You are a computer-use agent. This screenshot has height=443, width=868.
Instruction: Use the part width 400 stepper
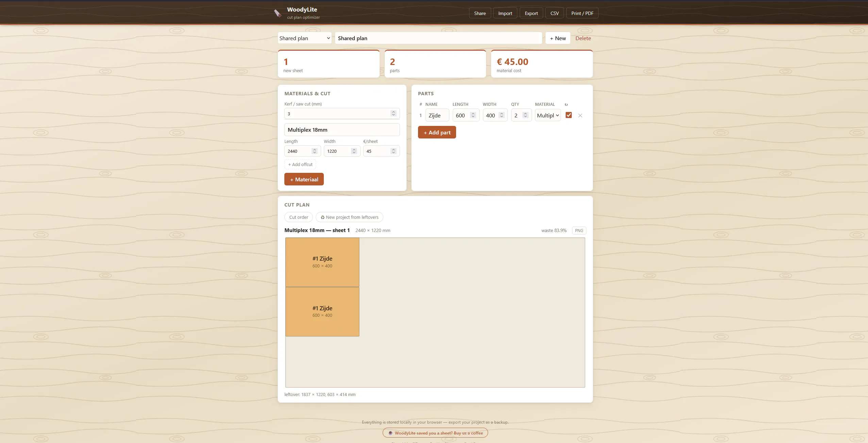click(502, 115)
